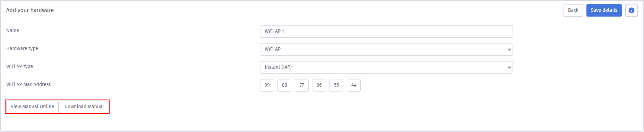Select the MAC address field containing 44
Screen dimensions: 644x132
354,85
